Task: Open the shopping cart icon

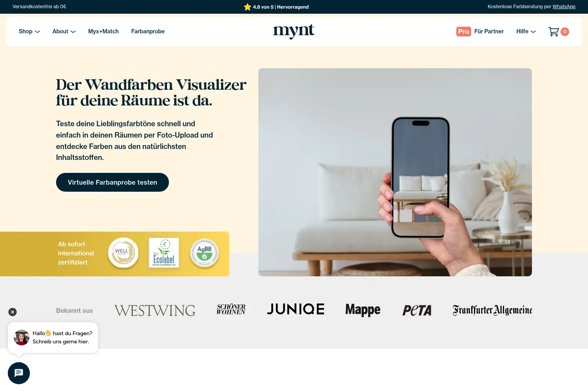Action: (x=554, y=32)
